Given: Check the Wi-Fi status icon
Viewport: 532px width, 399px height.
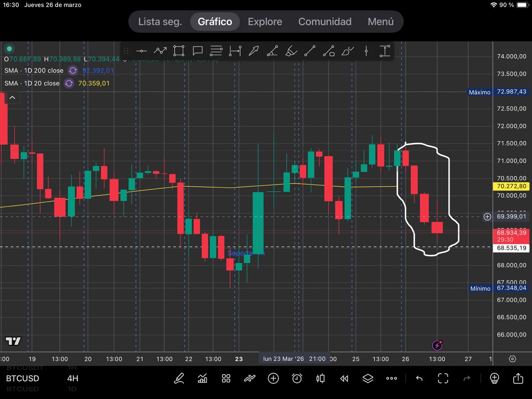Looking at the screenshot, I should coord(494,5).
